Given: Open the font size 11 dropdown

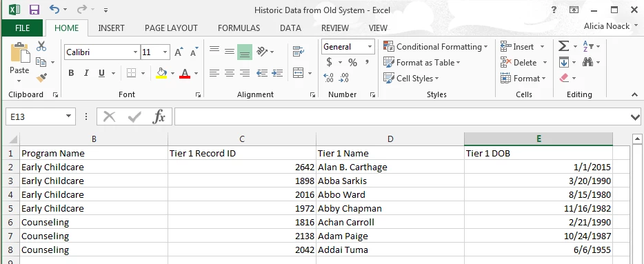Looking at the screenshot, I should point(165,52).
